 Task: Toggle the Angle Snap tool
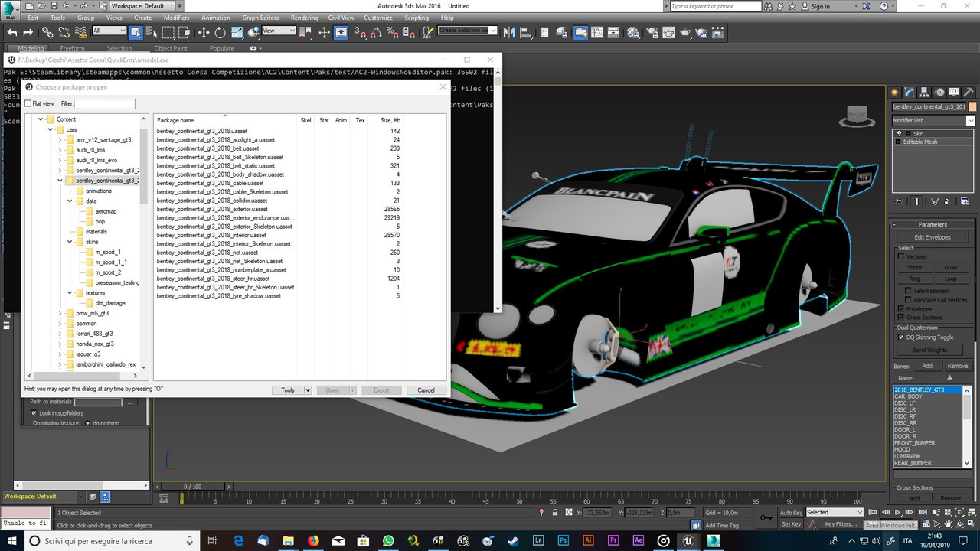(377, 32)
